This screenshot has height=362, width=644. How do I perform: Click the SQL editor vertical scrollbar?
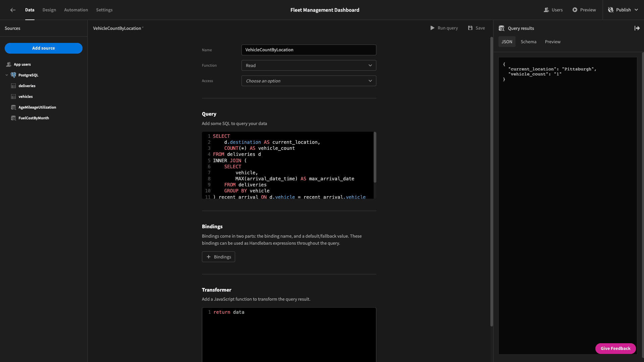pyautogui.click(x=375, y=158)
